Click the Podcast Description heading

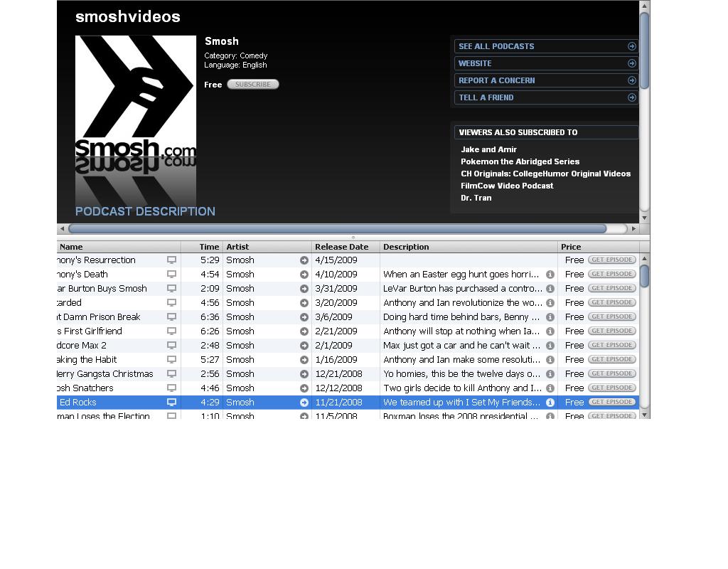(x=145, y=211)
